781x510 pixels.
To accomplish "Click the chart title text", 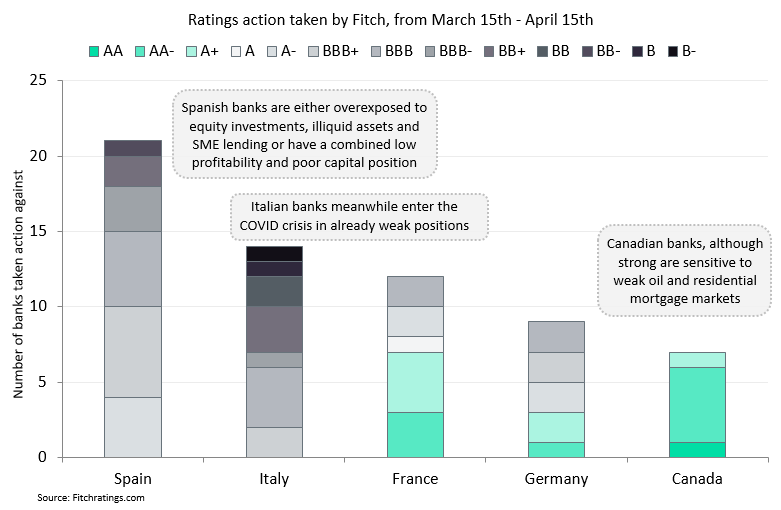I will pyautogui.click(x=390, y=18).
